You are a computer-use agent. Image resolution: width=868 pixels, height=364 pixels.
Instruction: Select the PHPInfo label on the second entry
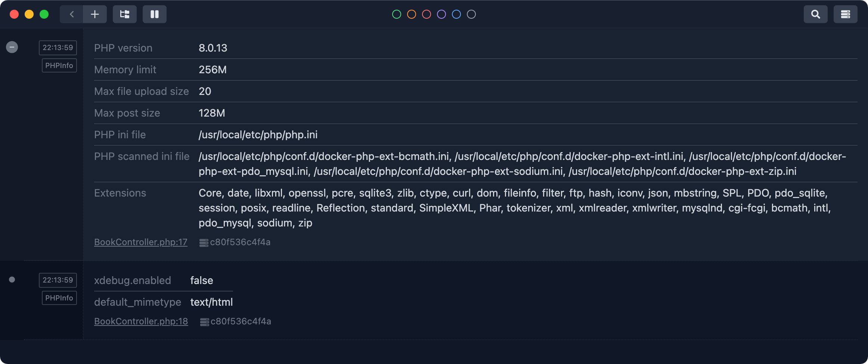[x=59, y=297]
